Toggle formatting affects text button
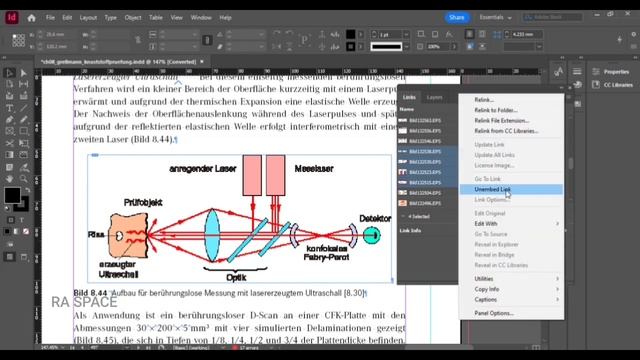The width and height of the screenshot is (640, 360). pos(22,220)
